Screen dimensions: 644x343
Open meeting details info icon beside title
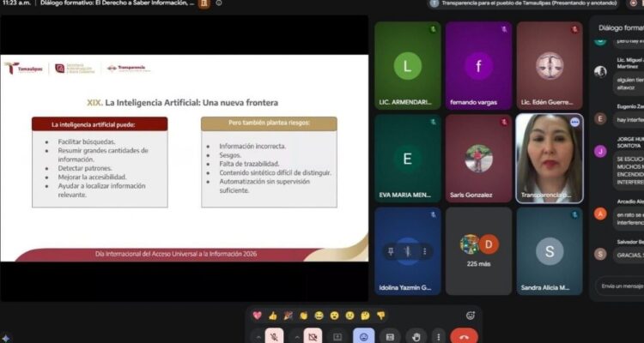pyautogui.click(x=219, y=3)
